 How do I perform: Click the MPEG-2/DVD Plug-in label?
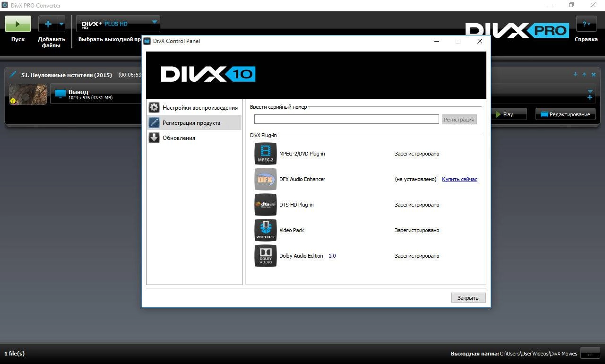[x=302, y=154]
